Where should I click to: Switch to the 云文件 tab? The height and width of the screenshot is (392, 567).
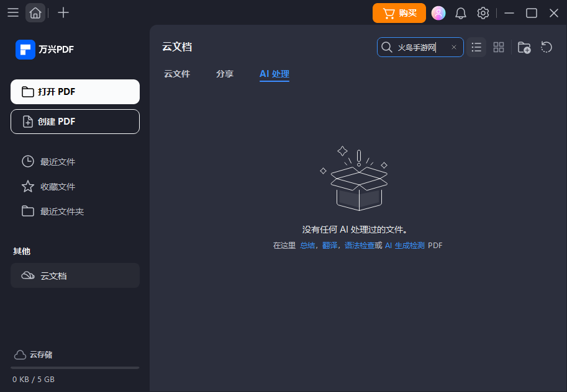(x=177, y=74)
